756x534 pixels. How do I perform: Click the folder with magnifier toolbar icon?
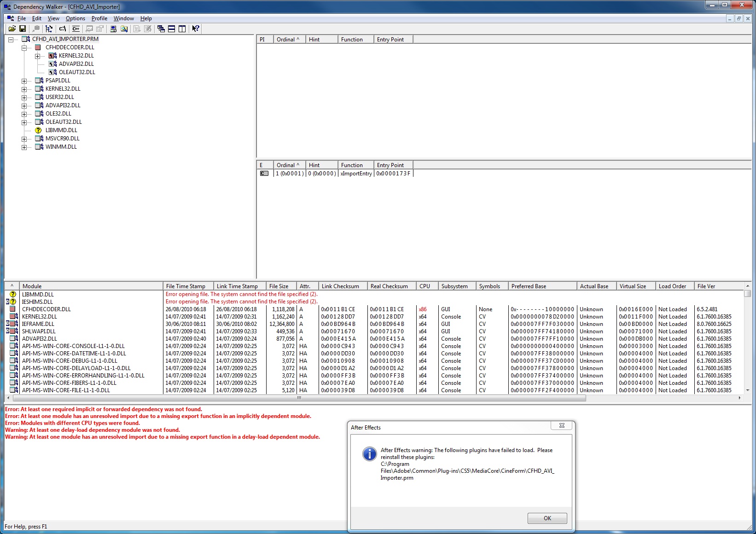click(124, 29)
